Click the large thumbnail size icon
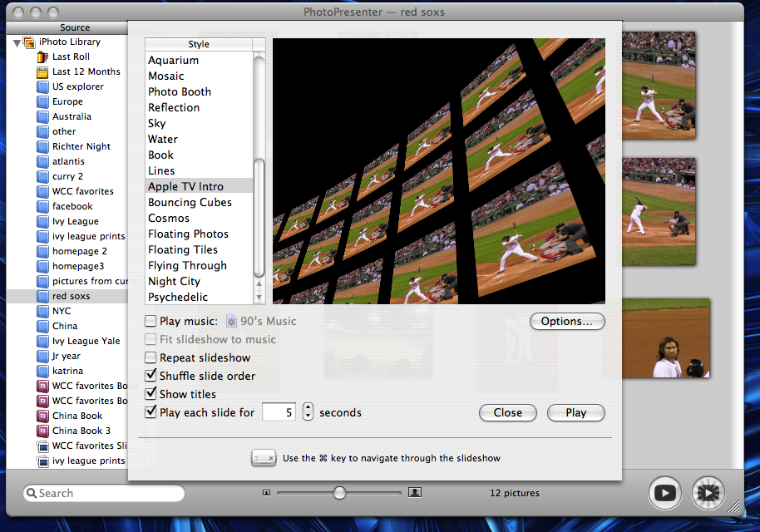The width and height of the screenshot is (760, 532). pyautogui.click(x=415, y=493)
